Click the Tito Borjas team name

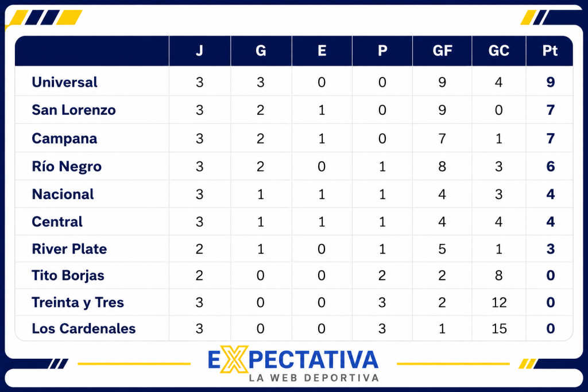click(68, 275)
